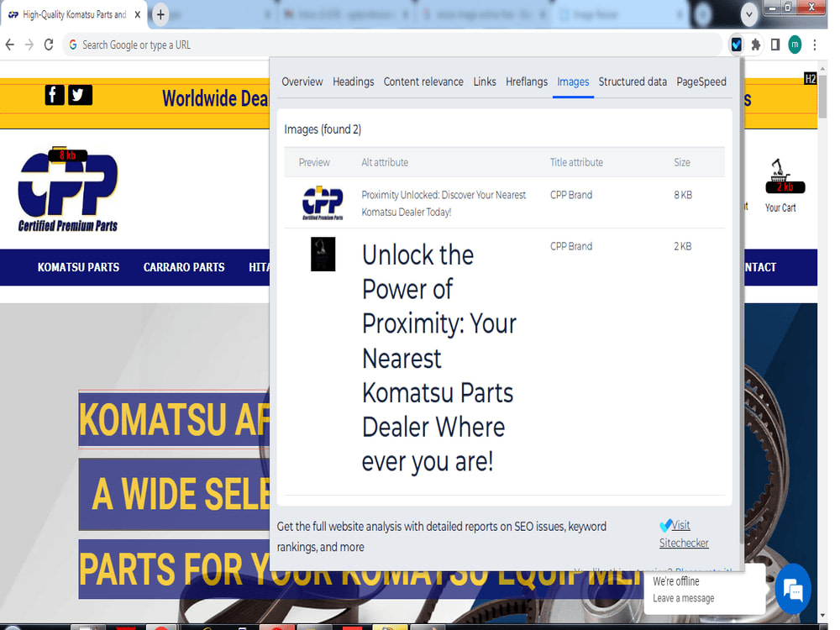Click the Size column header
This screenshot has width=840, height=630.
tap(682, 162)
